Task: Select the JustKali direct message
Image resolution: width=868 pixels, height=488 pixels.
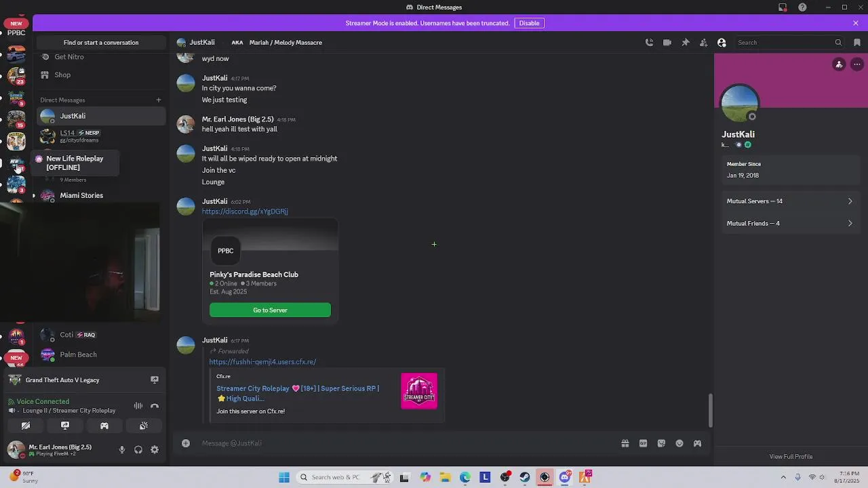Action: (101, 116)
